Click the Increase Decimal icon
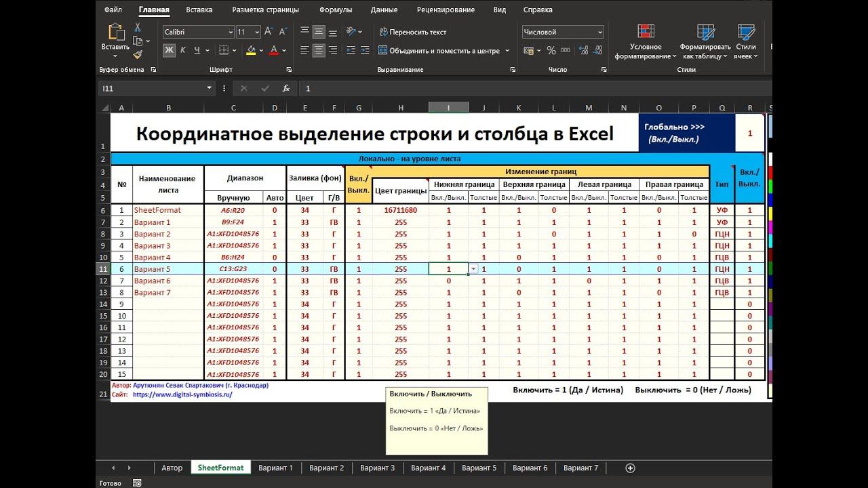Screen dimensions: 868x488 point(583,50)
